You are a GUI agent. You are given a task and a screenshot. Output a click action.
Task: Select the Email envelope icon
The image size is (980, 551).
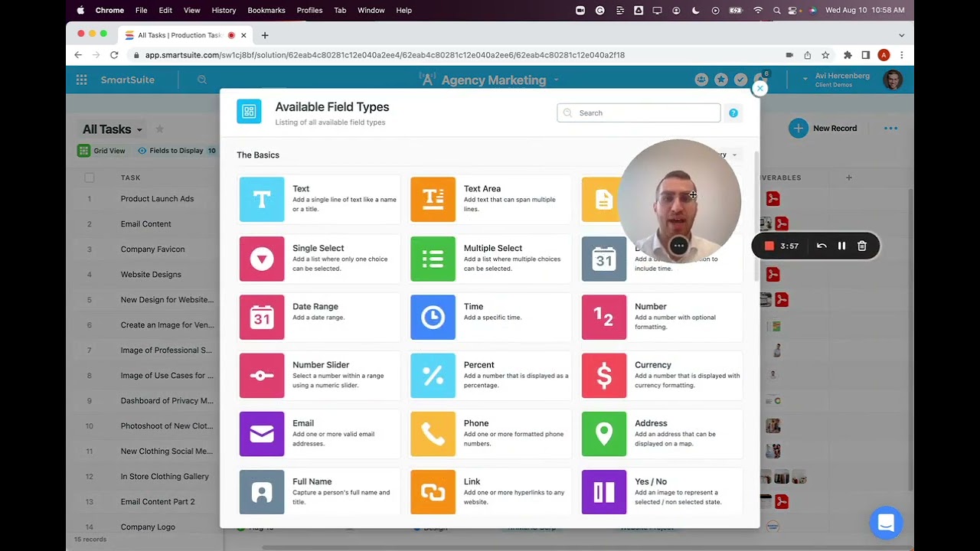point(262,434)
